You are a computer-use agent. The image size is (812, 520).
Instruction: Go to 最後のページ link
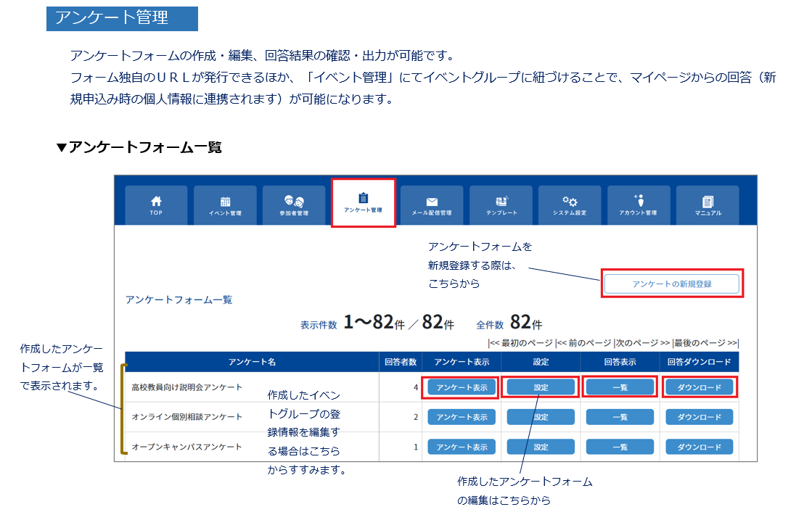[x=706, y=343]
